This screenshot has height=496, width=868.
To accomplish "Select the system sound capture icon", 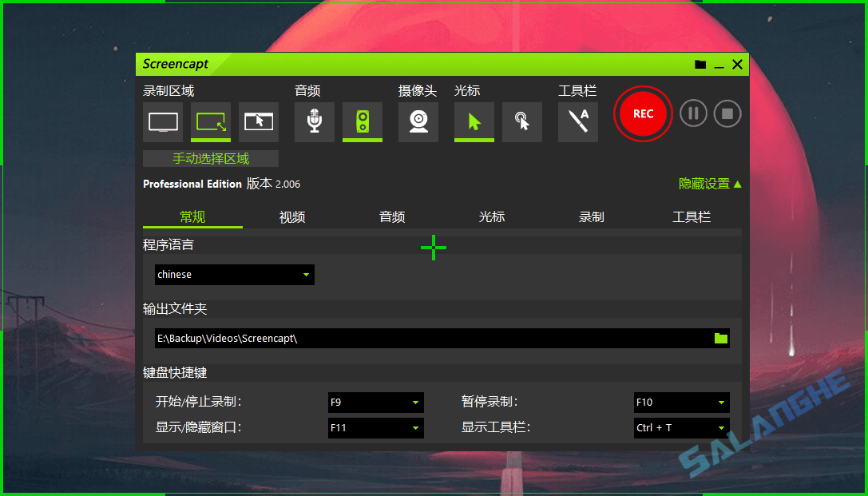I will click(362, 121).
